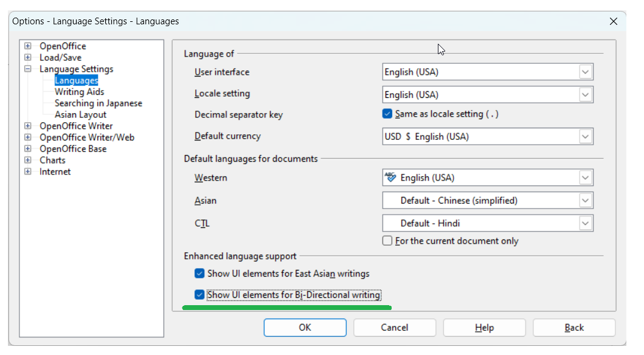Select the Internet category label
The image size is (644, 355).
[x=55, y=171]
